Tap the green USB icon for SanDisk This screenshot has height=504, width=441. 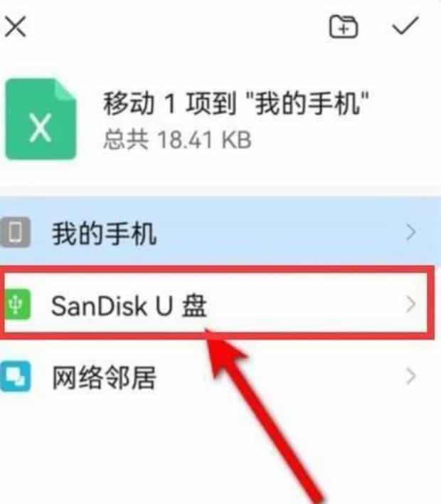[x=16, y=304]
